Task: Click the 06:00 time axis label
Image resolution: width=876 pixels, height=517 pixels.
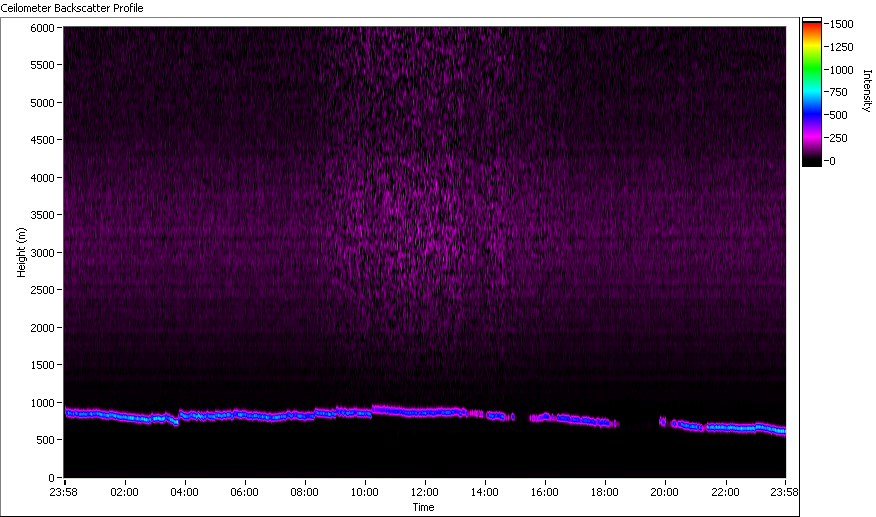Action: [x=244, y=492]
